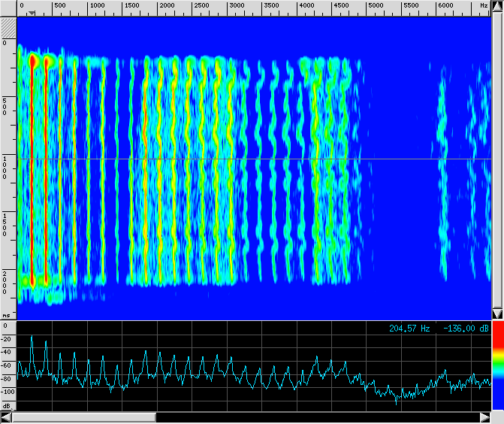Click the hatched corner box at top-left

8,26
